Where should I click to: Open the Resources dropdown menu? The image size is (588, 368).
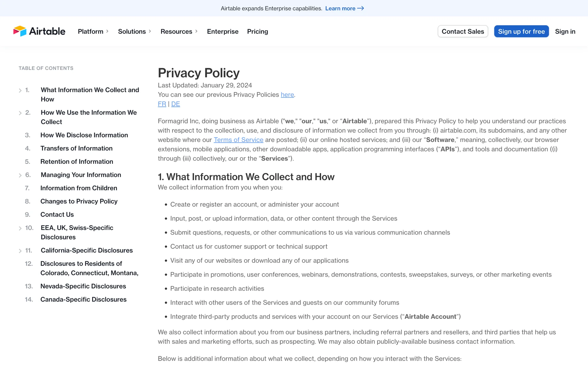[179, 31]
